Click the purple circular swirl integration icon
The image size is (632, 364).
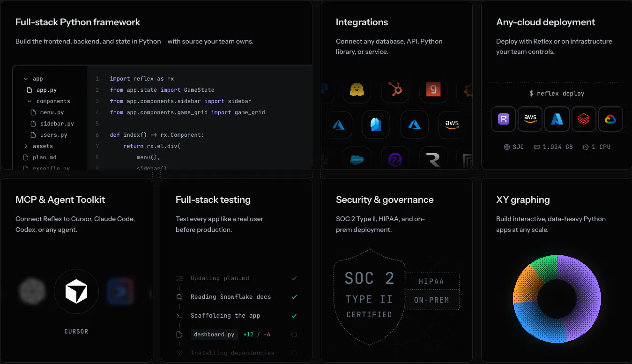click(395, 159)
